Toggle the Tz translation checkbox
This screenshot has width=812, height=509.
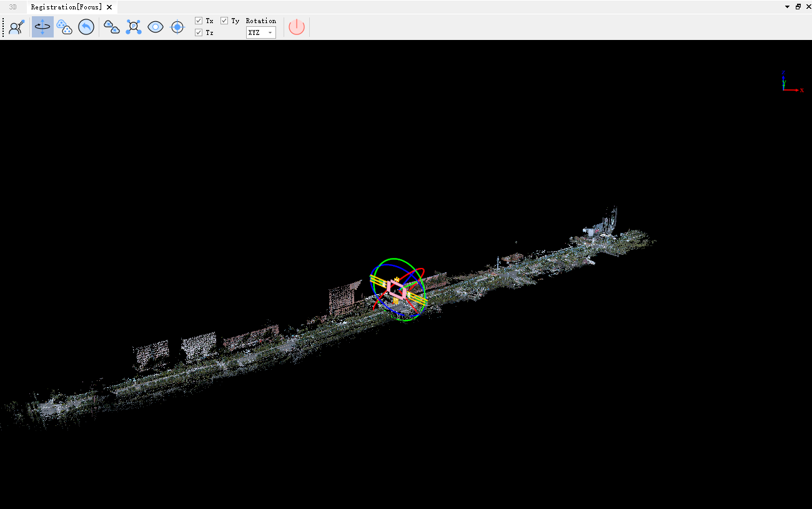tap(199, 32)
